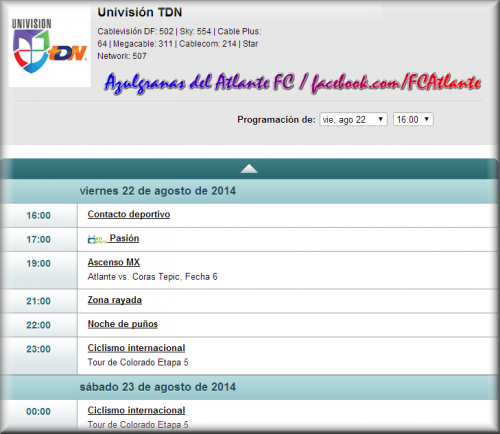The width and height of the screenshot is (500, 434).
Task: Click the sábado 23 de agosto date header
Action: (x=158, y=387)
